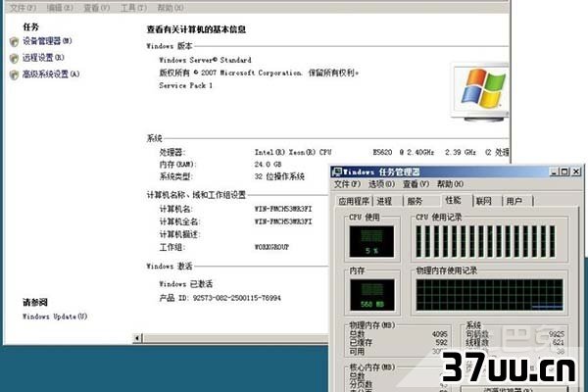Click system type 32-bit operating system text
This screenshot has width=588, height=392.
click(x=279, y=176)
